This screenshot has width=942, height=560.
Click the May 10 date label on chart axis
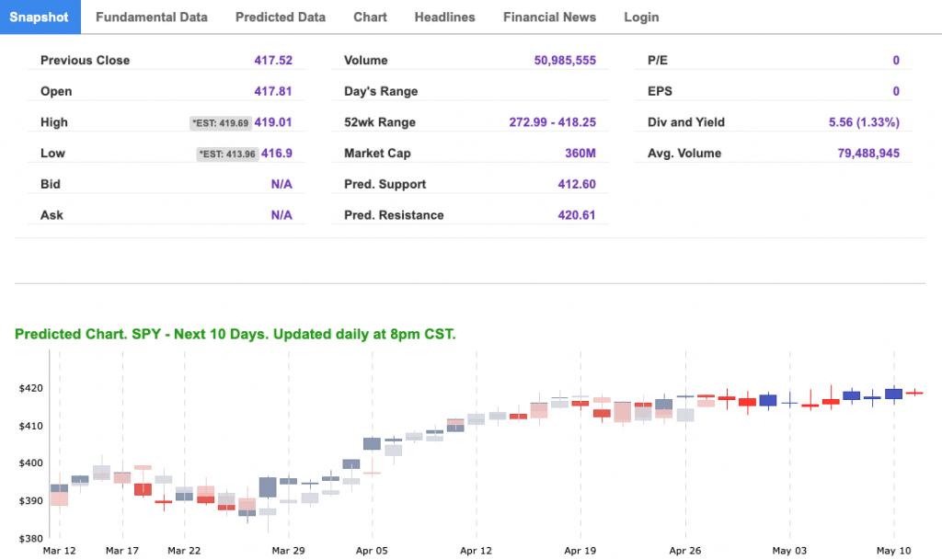point(892,551)
